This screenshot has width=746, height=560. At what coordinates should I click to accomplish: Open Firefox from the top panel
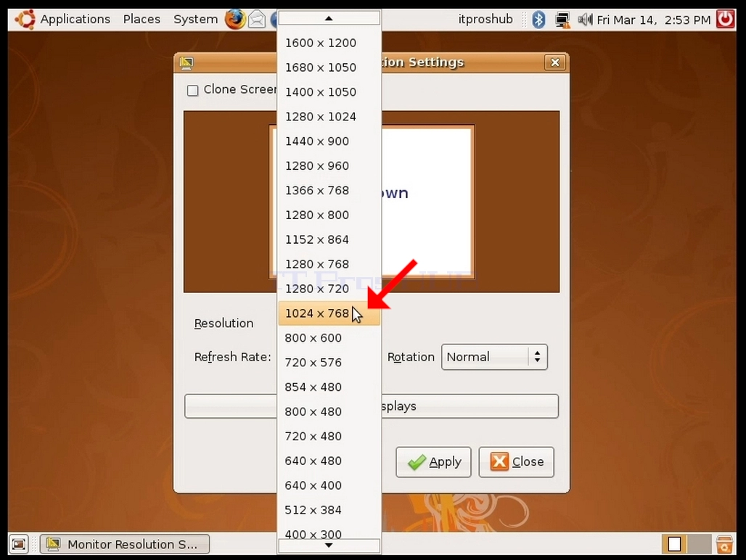pyautogui.click(x=235, y=20)
